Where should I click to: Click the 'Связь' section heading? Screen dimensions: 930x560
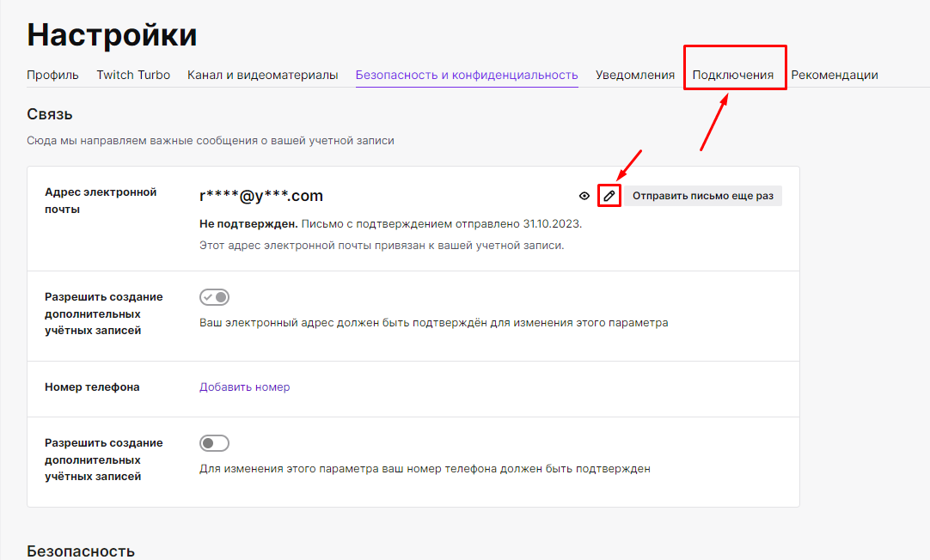coord(50,114)
